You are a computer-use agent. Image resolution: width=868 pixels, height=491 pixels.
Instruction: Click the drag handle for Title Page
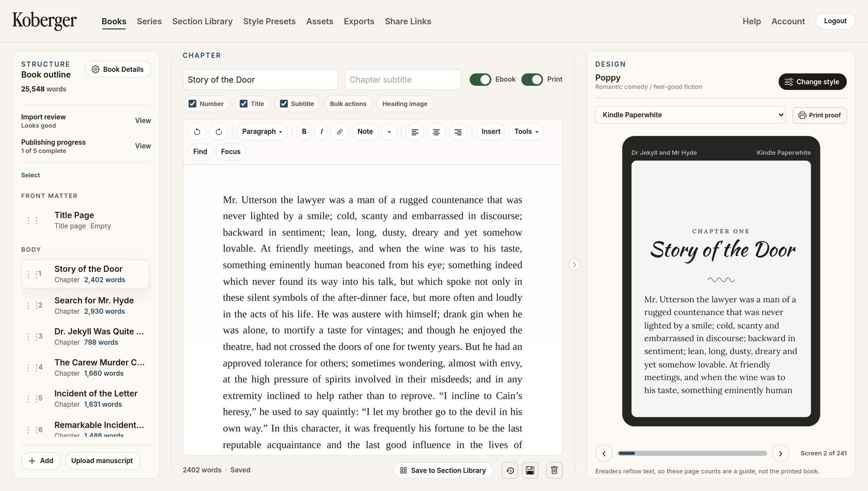pyautogui.click(x=33, y=221)
